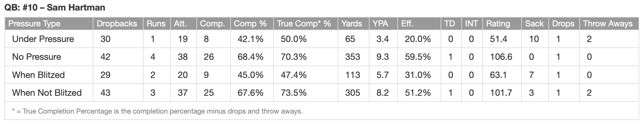Click the 73.5% true completion cell
Screen dimensions: 644x126
click(294, 93)
